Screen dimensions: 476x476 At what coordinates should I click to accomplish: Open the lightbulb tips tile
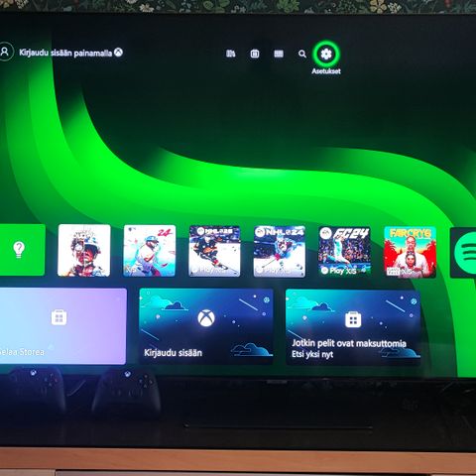coord(22,250)
